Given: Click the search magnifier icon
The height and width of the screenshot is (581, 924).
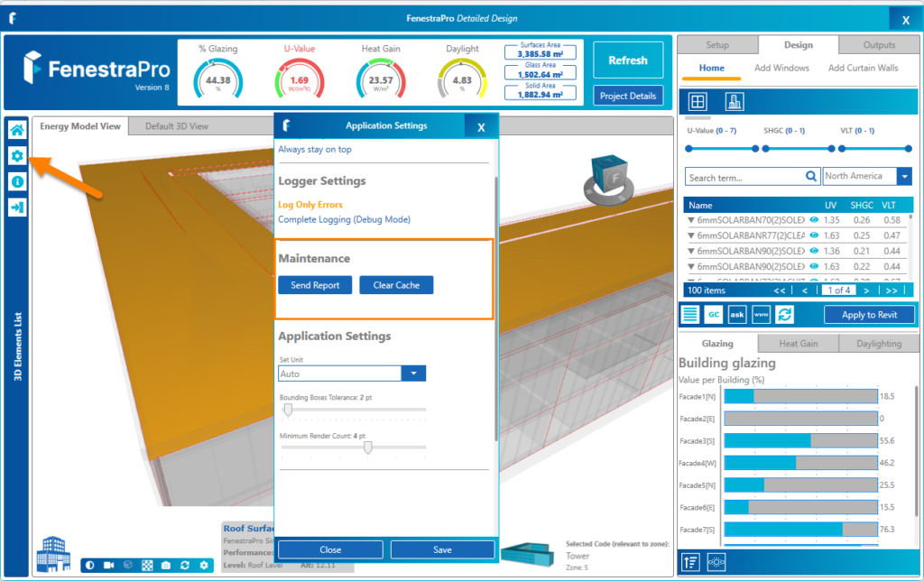Looking at the screenshot, I should (x=811, y=176).
